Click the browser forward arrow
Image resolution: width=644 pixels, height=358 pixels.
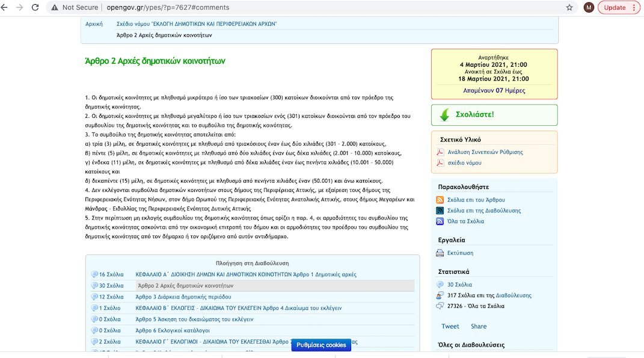coord(20,7)
